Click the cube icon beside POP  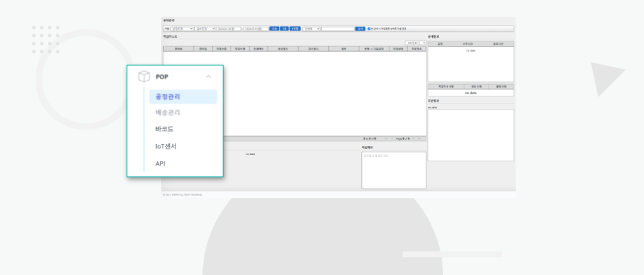[x=144, y=77]
